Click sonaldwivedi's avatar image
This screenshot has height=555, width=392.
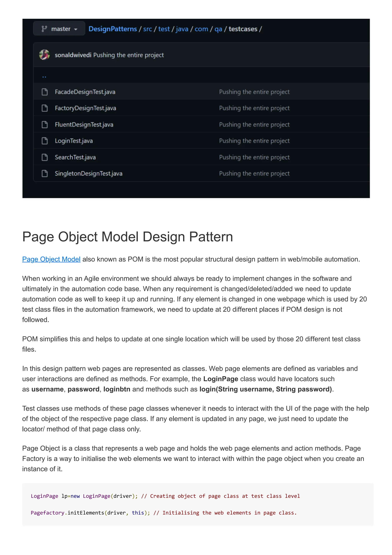point(44,55)
